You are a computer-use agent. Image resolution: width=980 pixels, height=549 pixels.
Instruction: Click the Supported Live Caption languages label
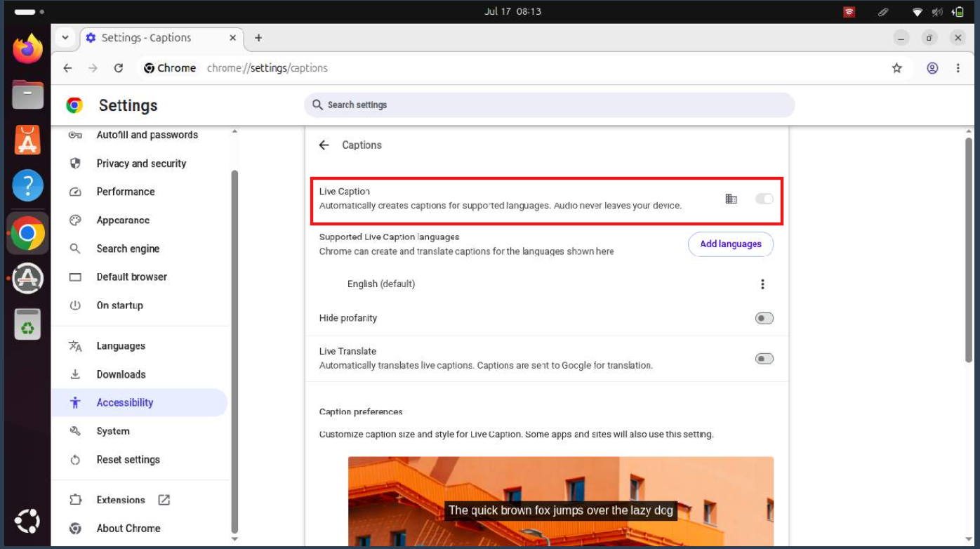click(389, 237)
